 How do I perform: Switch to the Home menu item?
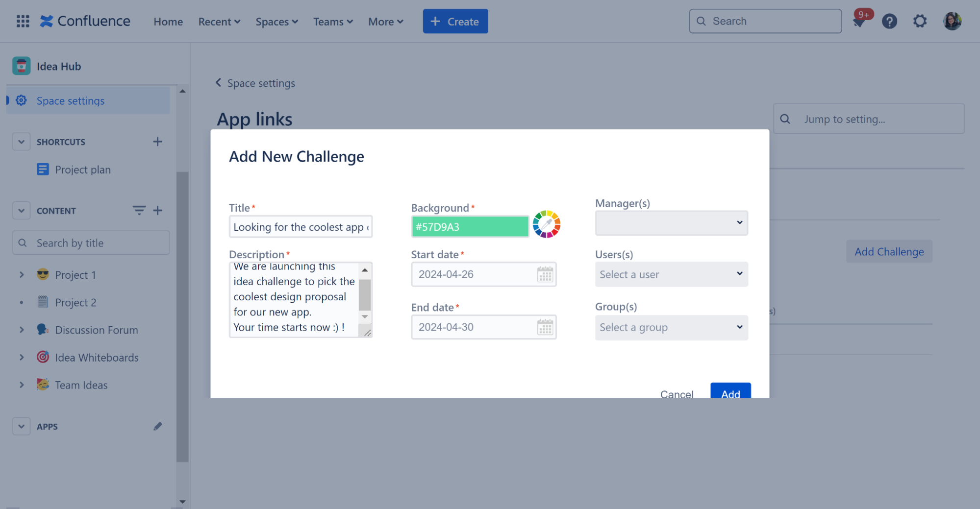pyautogui.click(x=168, y=22)
